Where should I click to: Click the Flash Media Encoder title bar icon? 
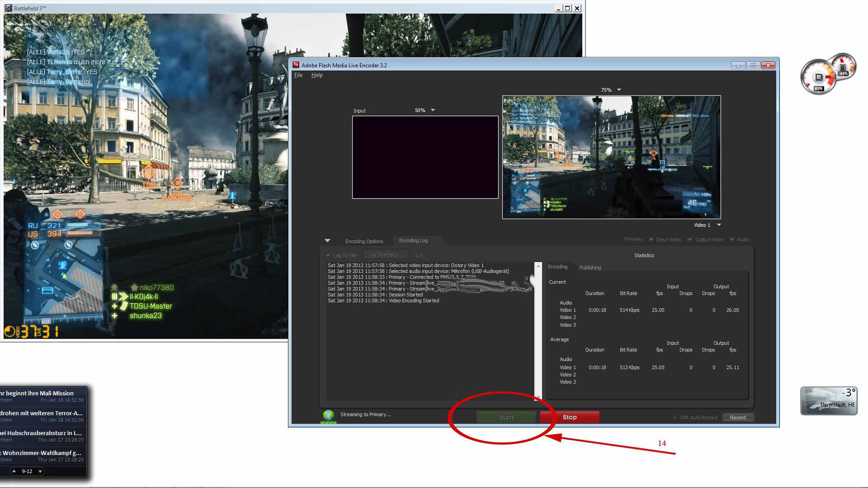point(296,65)
